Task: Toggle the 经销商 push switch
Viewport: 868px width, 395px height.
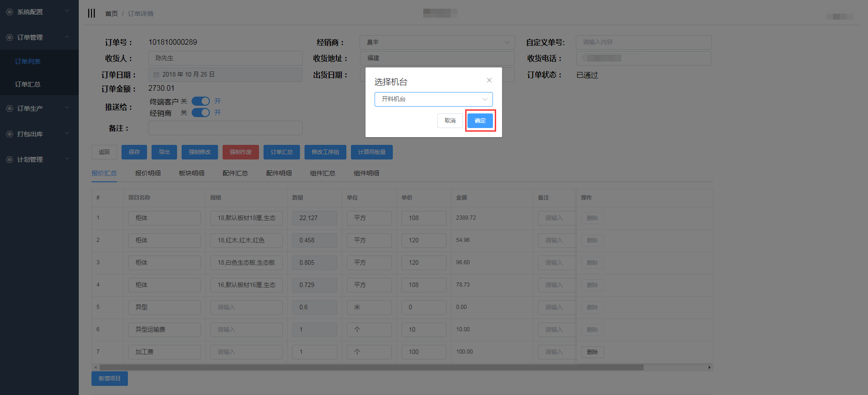Action: coord(200,113)
